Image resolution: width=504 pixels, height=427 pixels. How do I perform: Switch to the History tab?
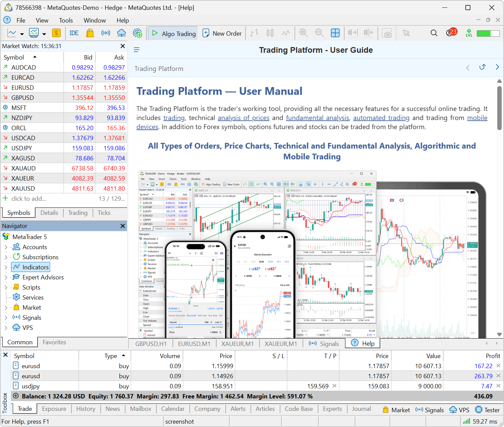point(86,409)
